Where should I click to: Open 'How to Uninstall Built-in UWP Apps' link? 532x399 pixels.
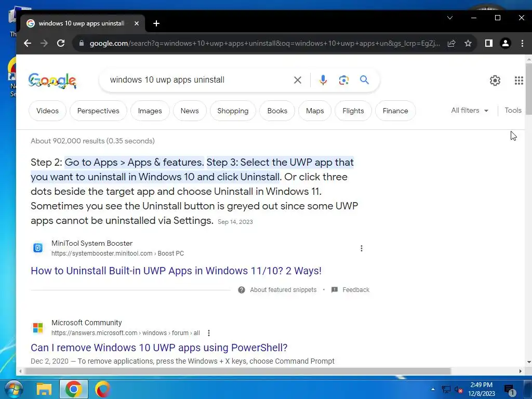coord(176,271)
